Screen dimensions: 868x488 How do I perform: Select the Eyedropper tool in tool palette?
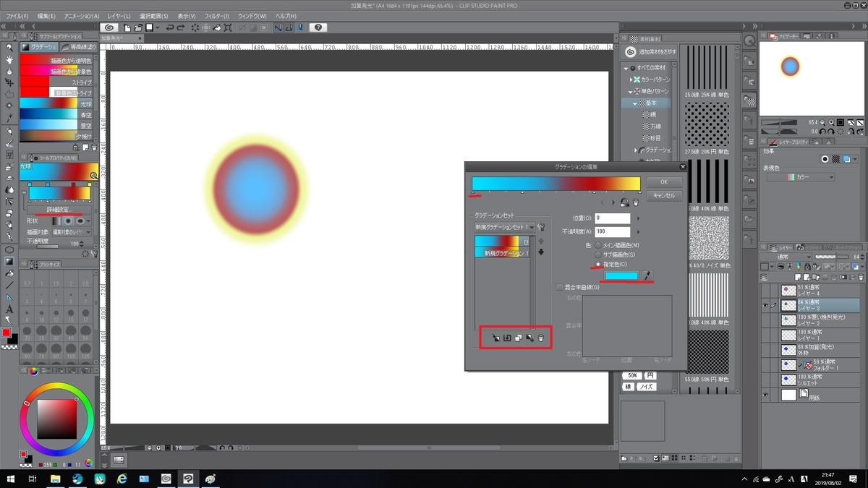[9, 118]
